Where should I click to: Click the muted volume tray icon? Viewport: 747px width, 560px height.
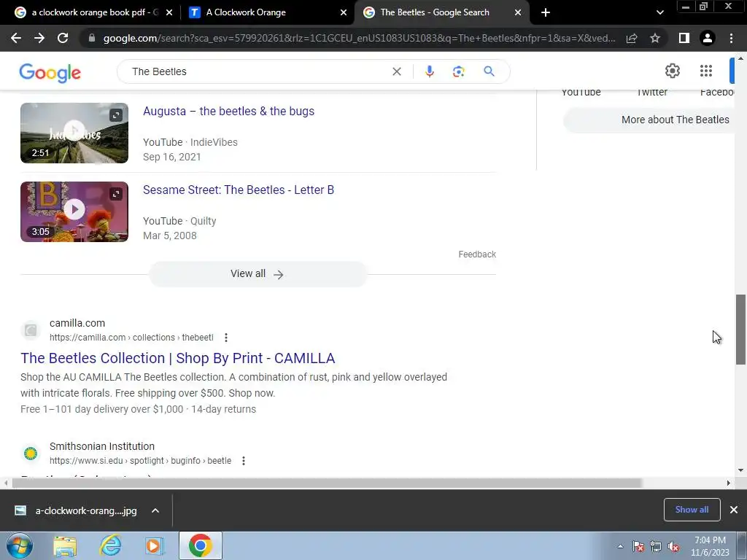pyautogui.click(x=673, y=547)
